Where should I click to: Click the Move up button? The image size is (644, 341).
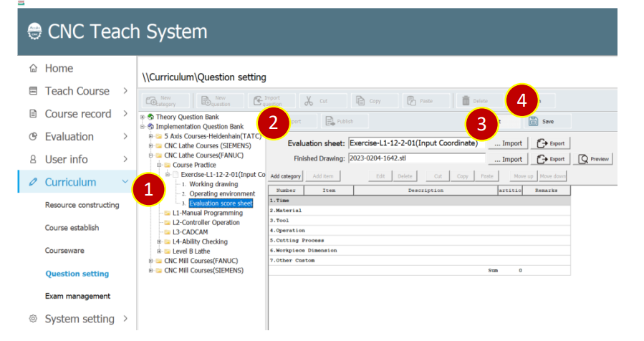523,176
